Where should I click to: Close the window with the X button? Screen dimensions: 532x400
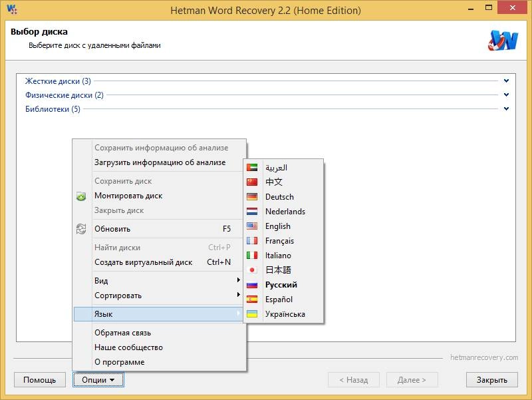pyautogui.click(x=512, y=7)
